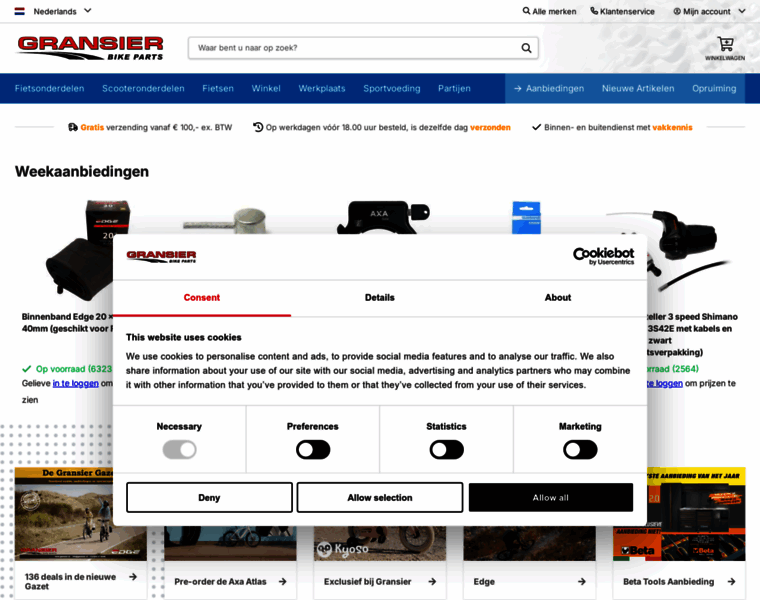Toggle the Necessary cookies switch
Viewport: 760px width, 600px height.
[x=179, y=450]
